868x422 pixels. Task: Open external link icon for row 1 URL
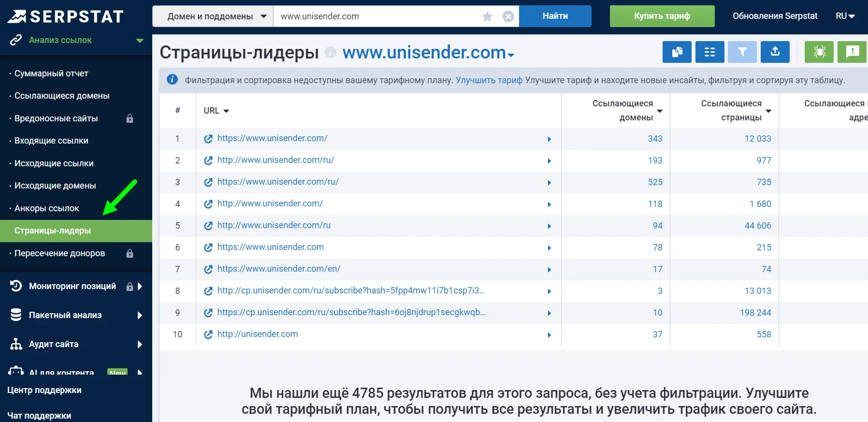click(x=208, y=139)
